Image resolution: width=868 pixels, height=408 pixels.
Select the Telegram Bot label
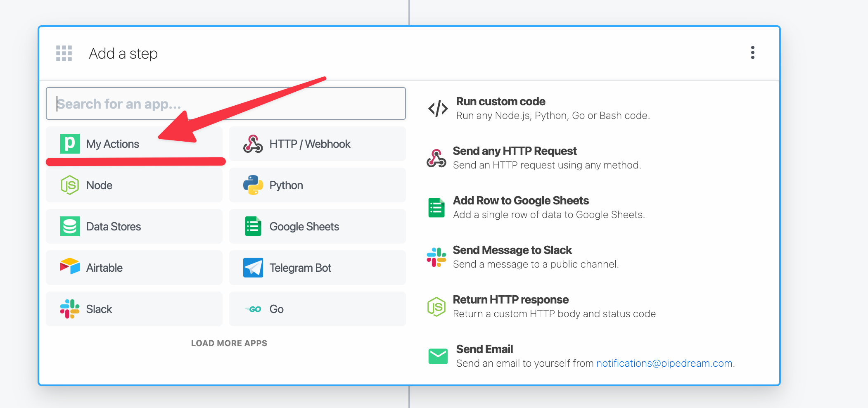(300, 268)
